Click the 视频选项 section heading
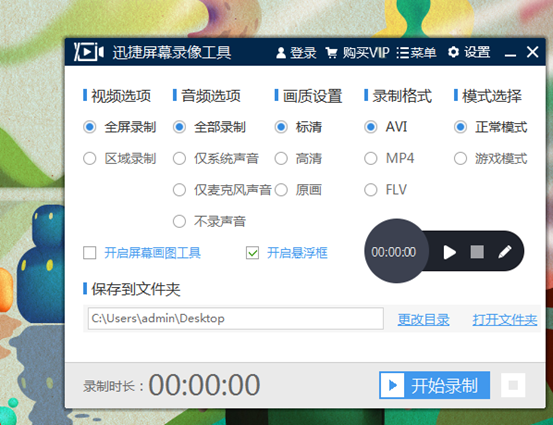The width and height of the screenshot is (553, 425). [x=121, y=96]
